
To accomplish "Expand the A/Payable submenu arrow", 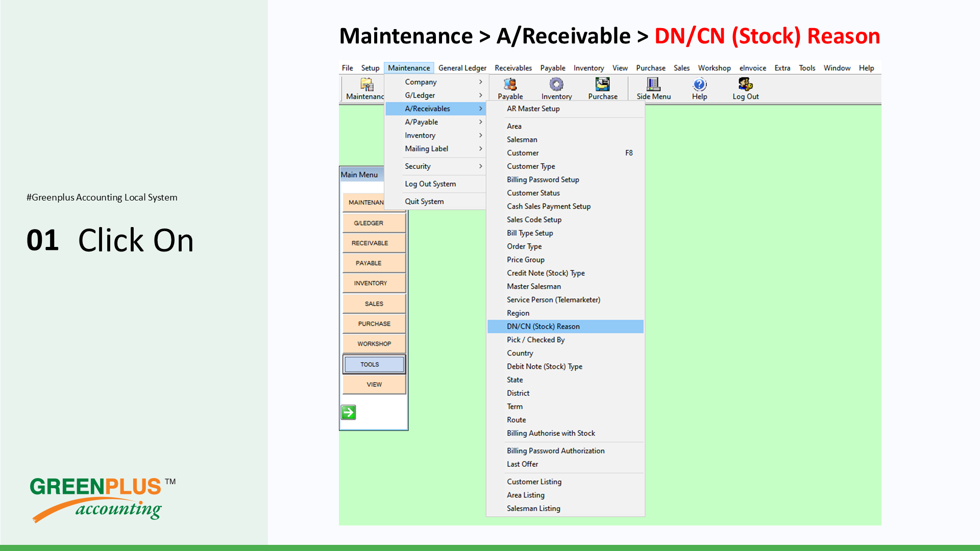I will [x=480, y=122].
